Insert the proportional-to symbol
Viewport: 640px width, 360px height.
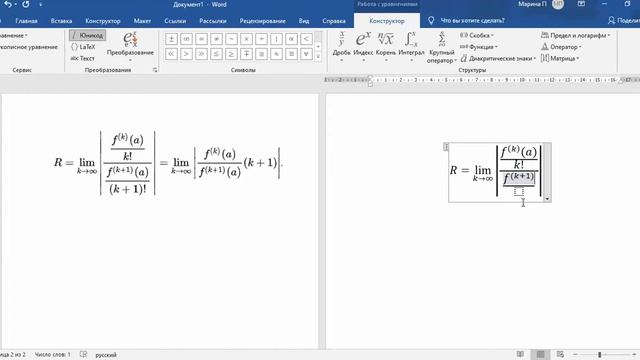click(291, 39)
